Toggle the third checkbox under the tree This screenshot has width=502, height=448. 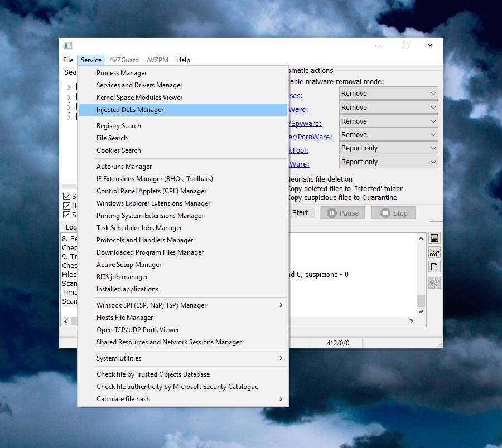(66, 215)
